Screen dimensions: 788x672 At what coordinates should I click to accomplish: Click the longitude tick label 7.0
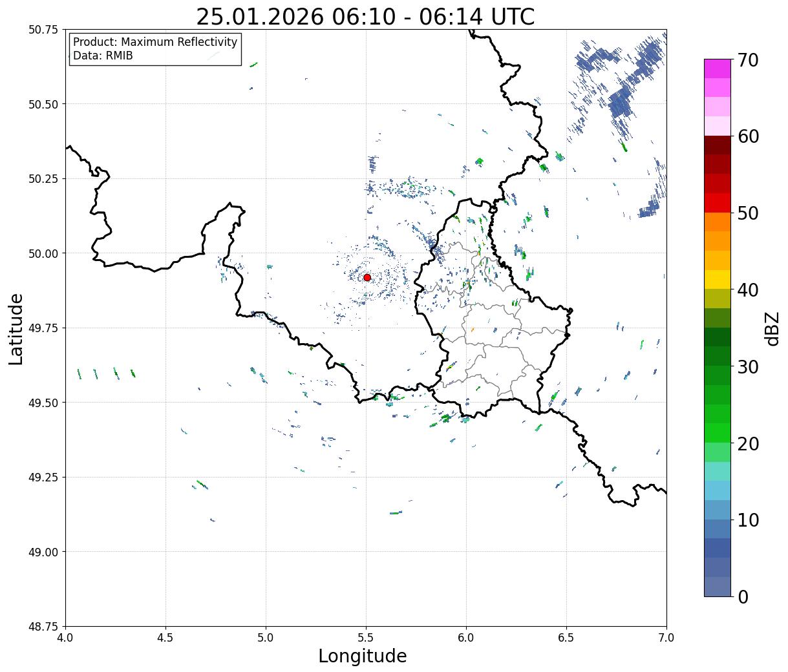666,638
